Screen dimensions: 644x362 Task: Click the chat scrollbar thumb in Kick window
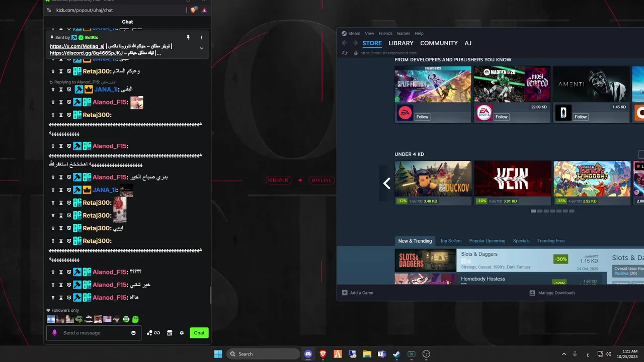(x=210, y=295)
